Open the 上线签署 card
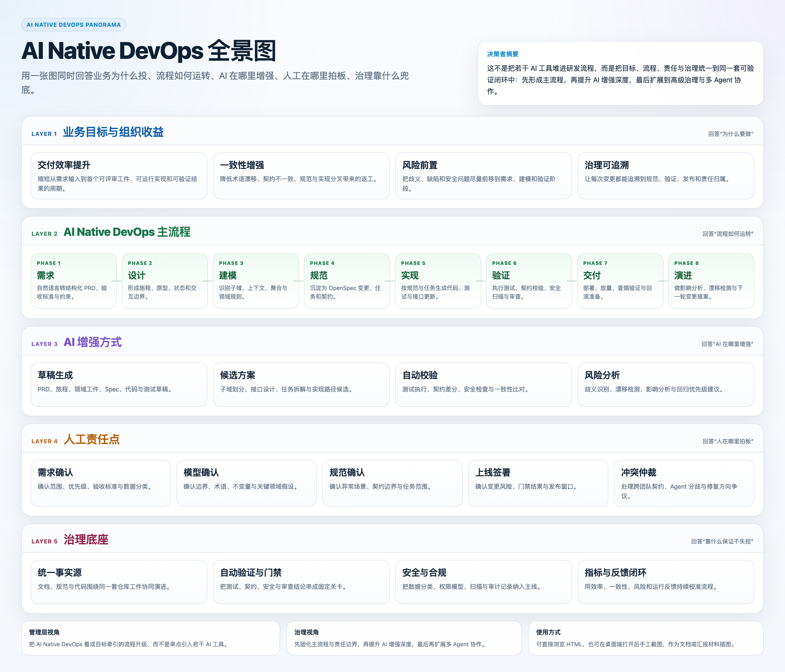The width and height of the screenshot is (785, 672). pyautogui.click(x=538, y=483)
